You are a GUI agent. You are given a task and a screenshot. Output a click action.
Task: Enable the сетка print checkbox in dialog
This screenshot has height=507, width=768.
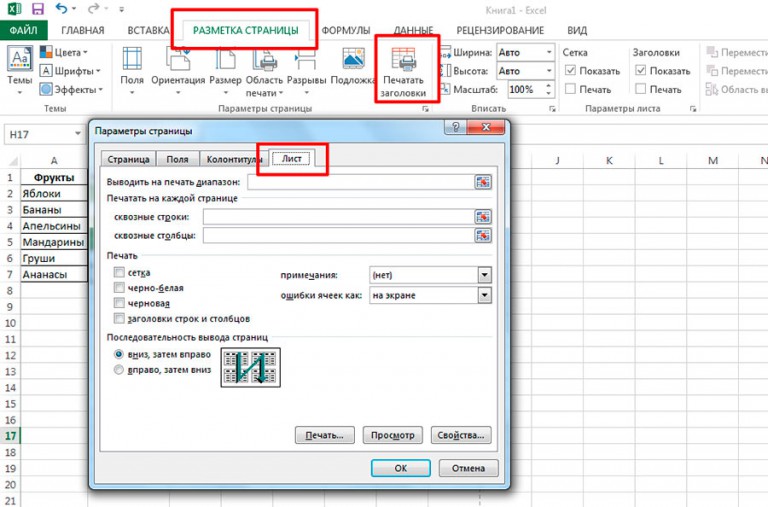click(119, 272)
